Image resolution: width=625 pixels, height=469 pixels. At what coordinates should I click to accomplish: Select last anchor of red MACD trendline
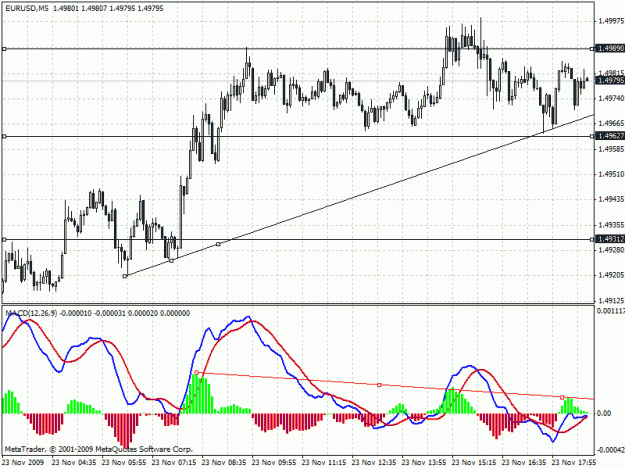click(x=562, y=397)
